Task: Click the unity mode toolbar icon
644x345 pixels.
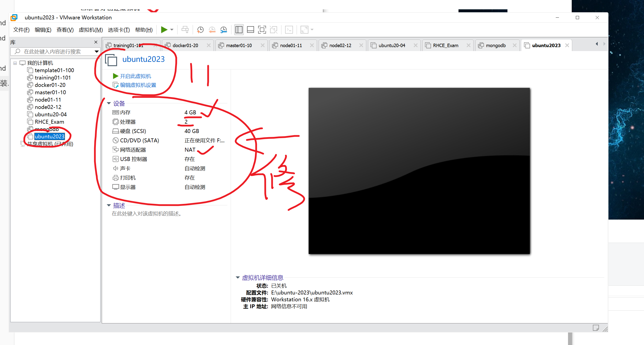Action: point(274,30)
